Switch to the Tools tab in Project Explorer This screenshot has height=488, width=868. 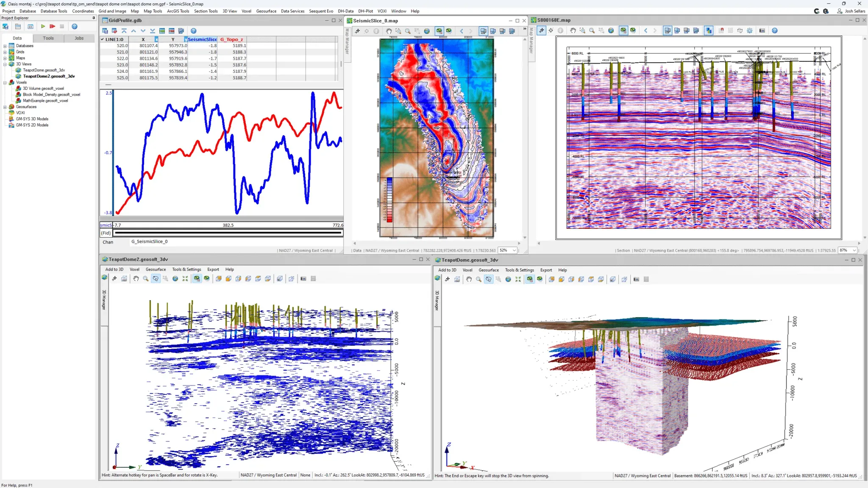(48, 38)
